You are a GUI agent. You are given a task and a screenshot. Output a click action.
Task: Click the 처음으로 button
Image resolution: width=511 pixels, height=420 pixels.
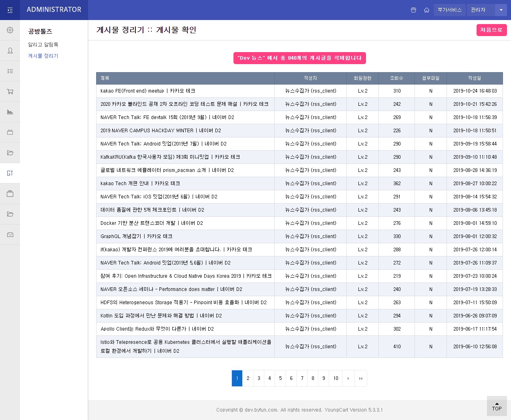[491, 30]
